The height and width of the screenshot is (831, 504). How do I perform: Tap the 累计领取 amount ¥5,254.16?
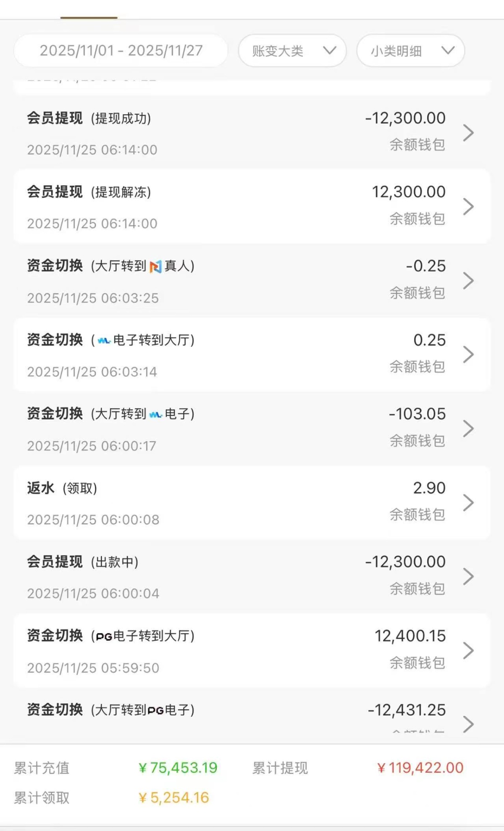tap(174, 797)
